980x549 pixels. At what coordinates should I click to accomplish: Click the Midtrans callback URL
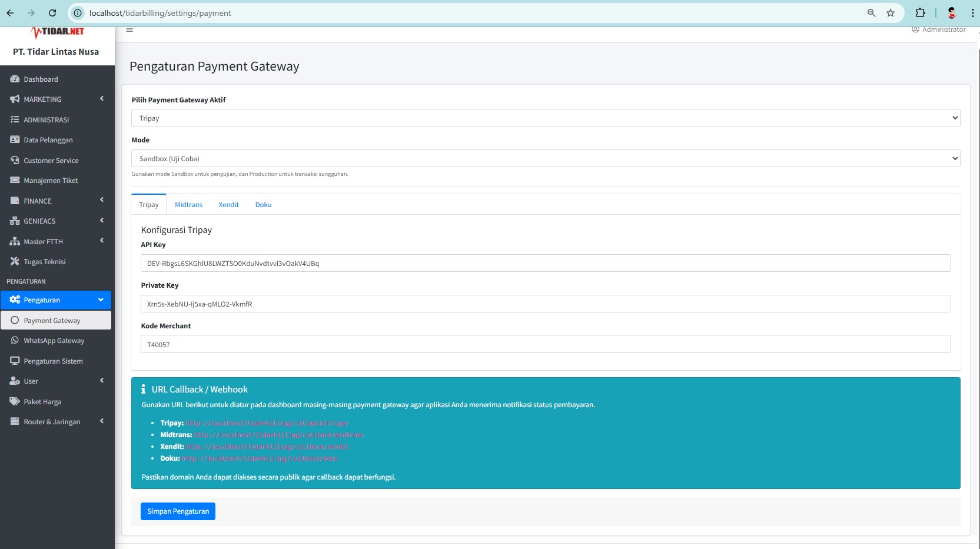279,435
